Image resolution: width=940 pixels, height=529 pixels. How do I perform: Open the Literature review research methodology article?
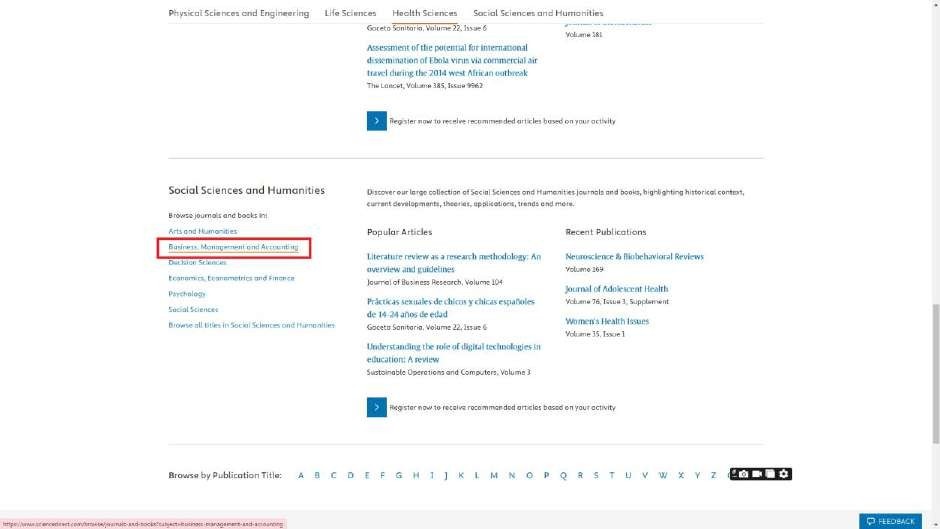(453, 262)
